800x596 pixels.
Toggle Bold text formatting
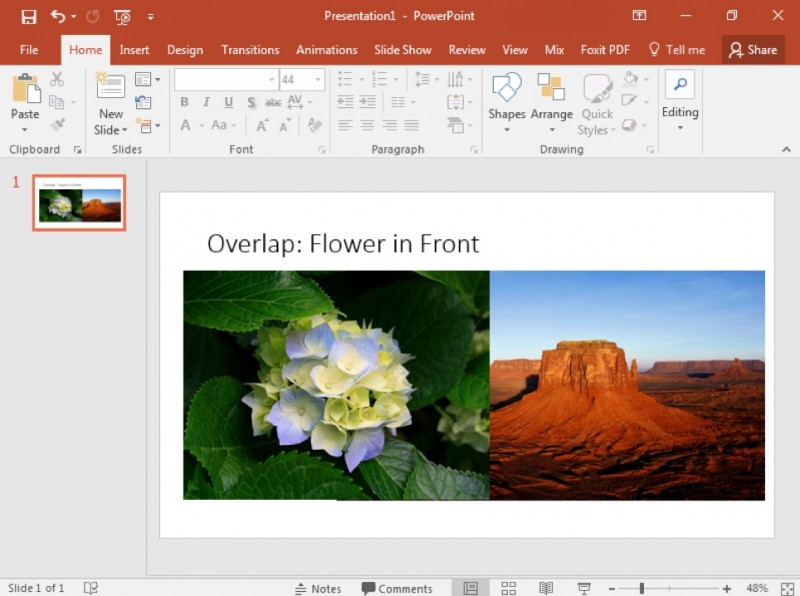coord(184,102)
